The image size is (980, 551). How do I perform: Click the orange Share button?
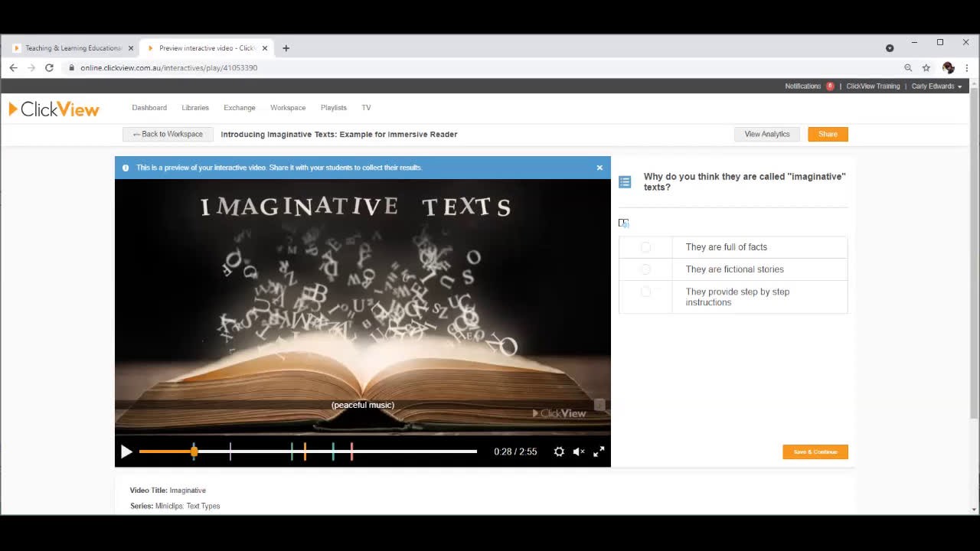coord(828,134)
